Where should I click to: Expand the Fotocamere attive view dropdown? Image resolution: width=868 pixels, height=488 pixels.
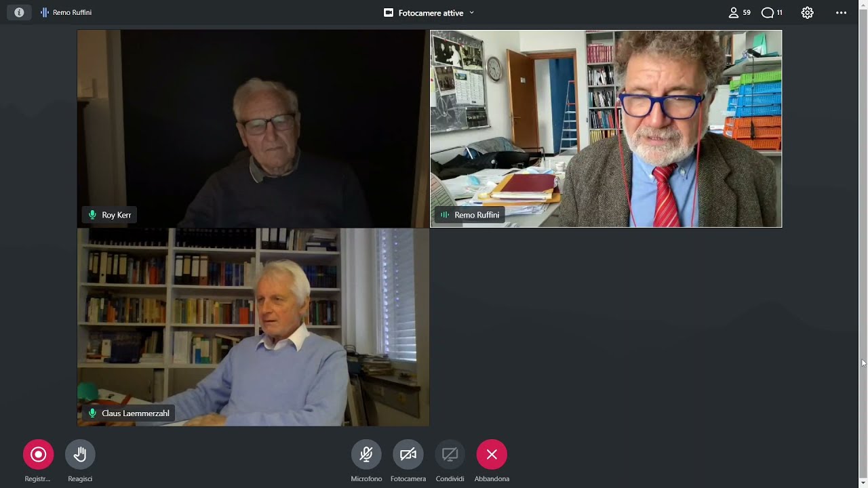point(471,13)
